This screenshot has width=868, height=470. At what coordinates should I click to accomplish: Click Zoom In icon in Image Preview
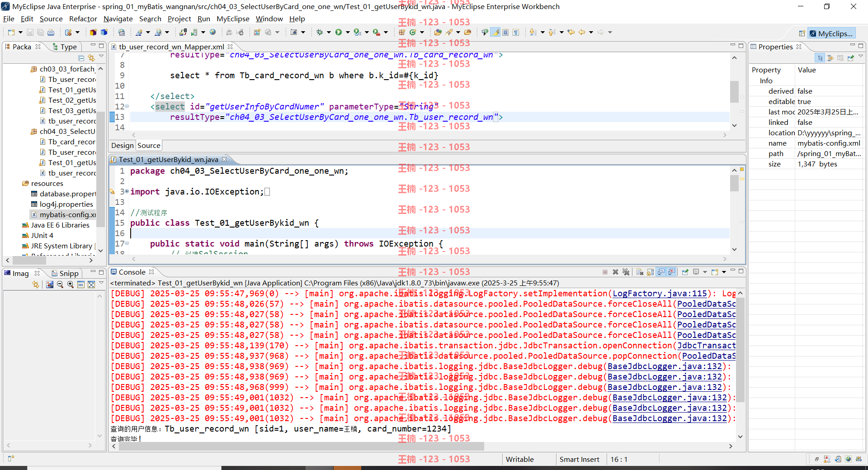click(71, 285)
